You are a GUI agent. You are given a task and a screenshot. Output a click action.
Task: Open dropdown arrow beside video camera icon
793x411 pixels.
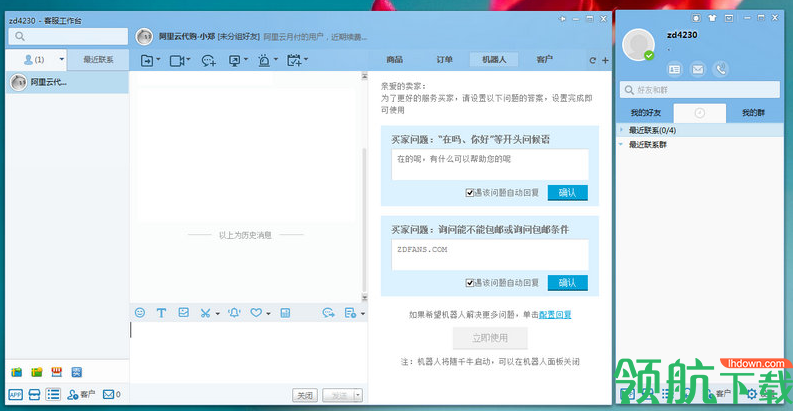click(x=188, y=60)
